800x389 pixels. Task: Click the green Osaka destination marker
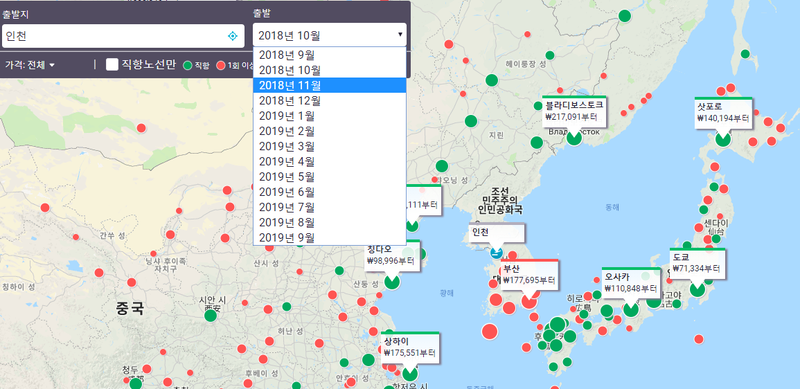tap(631, 309)
